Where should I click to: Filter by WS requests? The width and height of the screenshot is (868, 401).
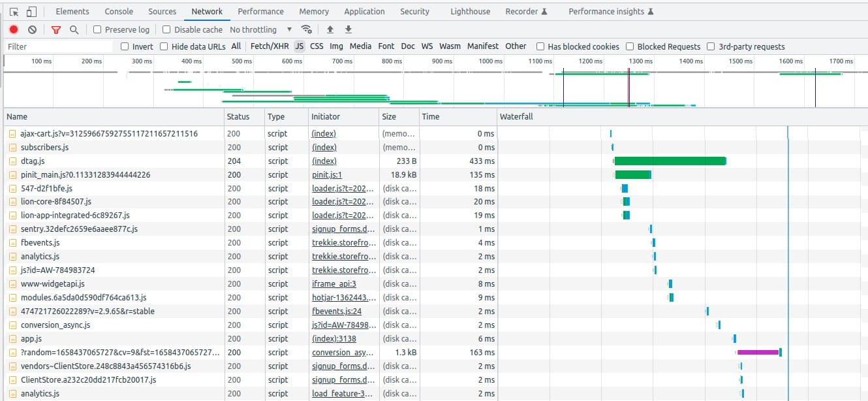pos(427,46)
